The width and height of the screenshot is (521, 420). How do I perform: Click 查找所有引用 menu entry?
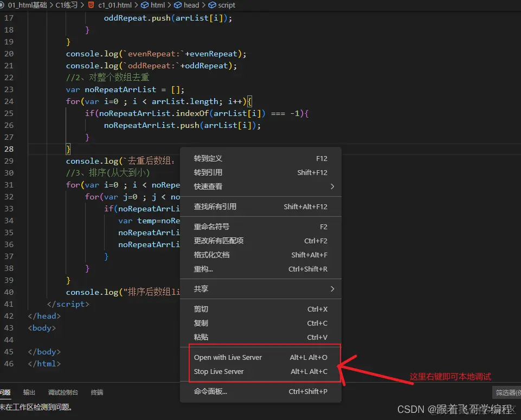pos(260,206)
